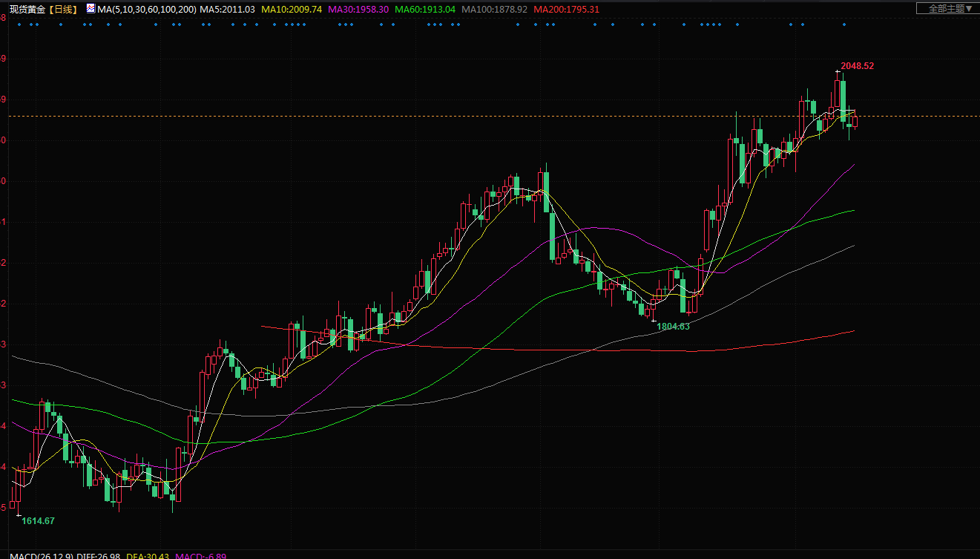Select the green MA60:1913.04 legend value
Viewport: 980px width, 559px height.
(425, 10)
